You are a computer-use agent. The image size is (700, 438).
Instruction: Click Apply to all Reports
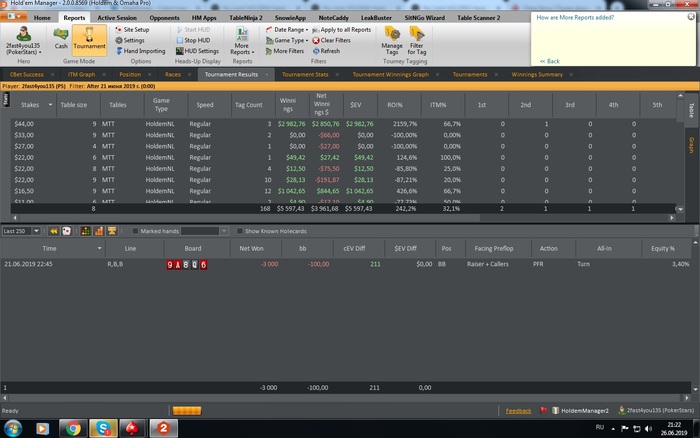342,29
